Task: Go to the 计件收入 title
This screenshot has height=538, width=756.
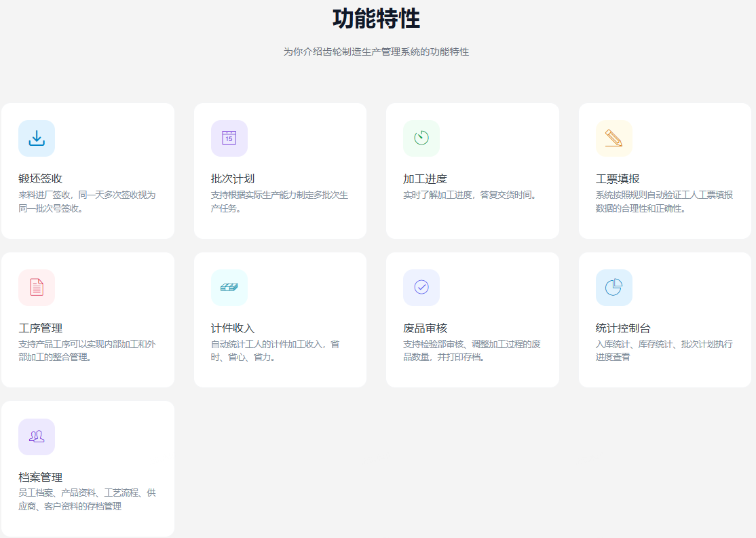Action: 233,328
